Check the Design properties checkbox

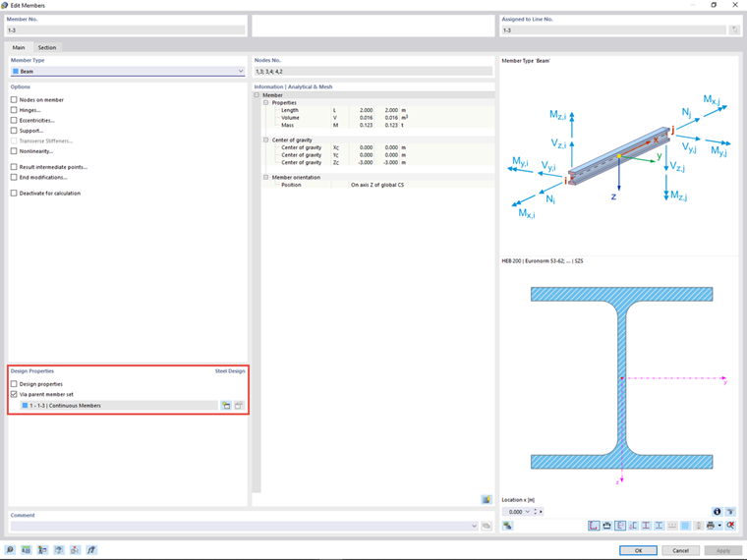tap(14, 384)
